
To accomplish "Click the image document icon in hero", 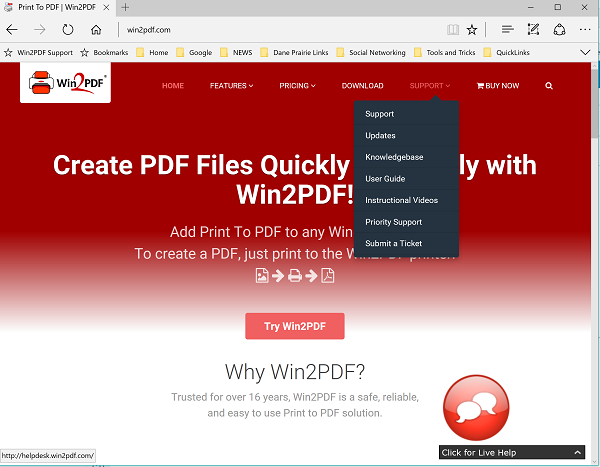I will click(x=262, y=276).
